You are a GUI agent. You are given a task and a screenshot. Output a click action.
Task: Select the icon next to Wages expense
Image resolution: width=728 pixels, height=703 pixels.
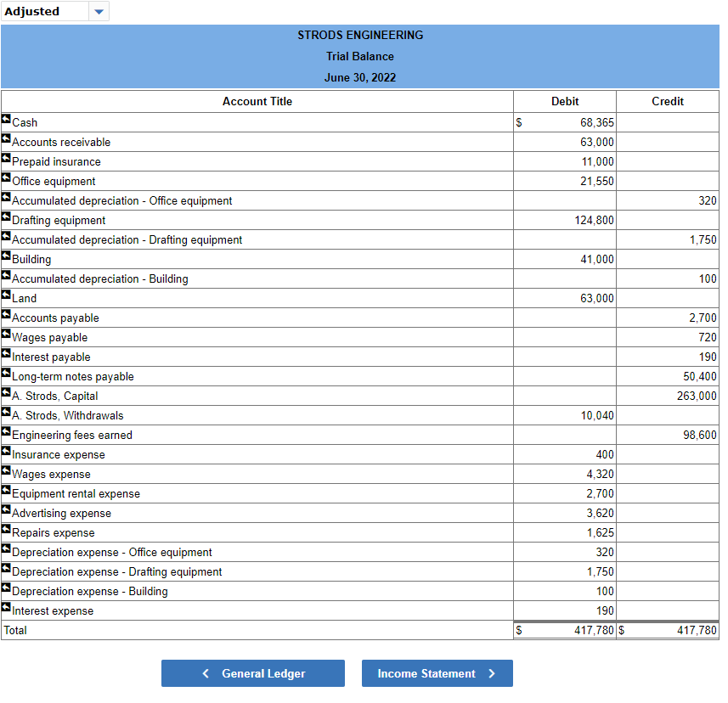point(5,471)
